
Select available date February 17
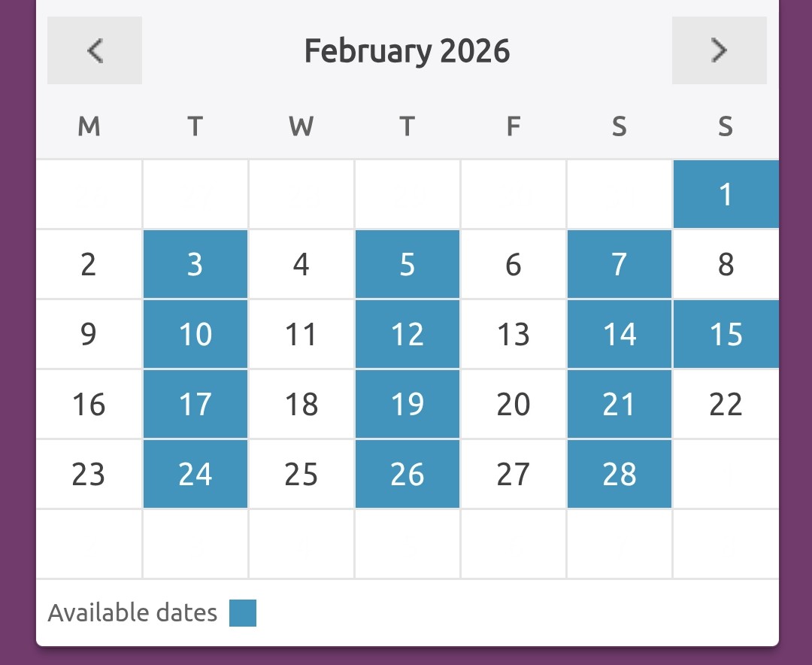coord(195,405)
